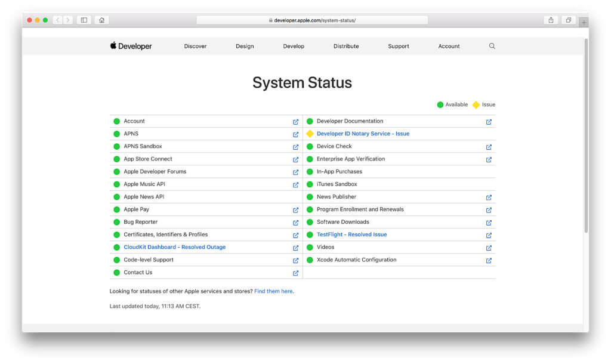Click the Show Tab Overview icon
This screenshot has height=364, width=611.
(x=568, y=20)
